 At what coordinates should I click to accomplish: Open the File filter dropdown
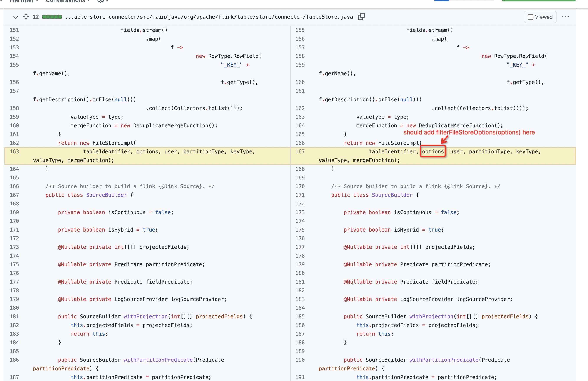(24, 1)
